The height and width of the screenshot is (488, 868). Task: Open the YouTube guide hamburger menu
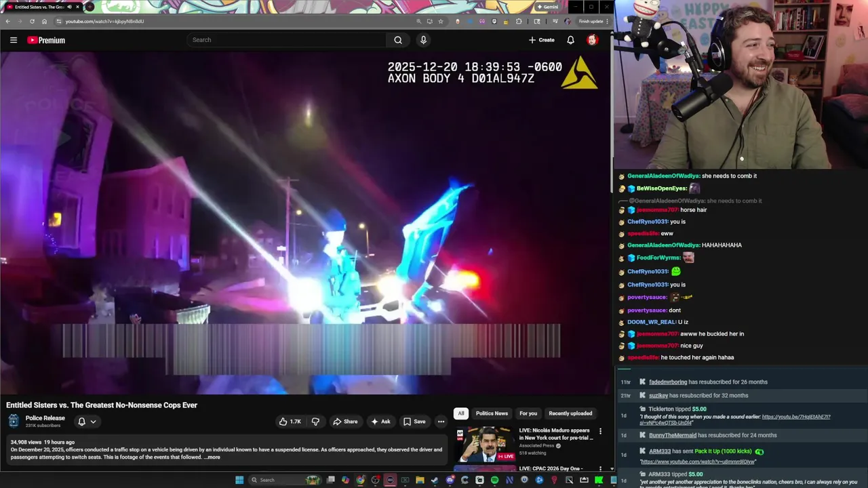(14, 40)
